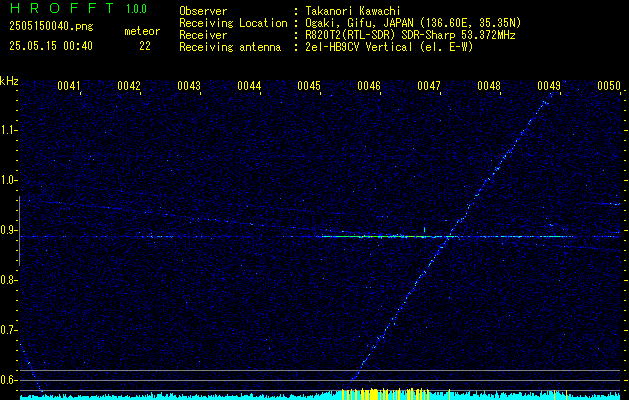Click time marker 0044
The width and height of the screenshot is (629, 400).
click(249, 86)
